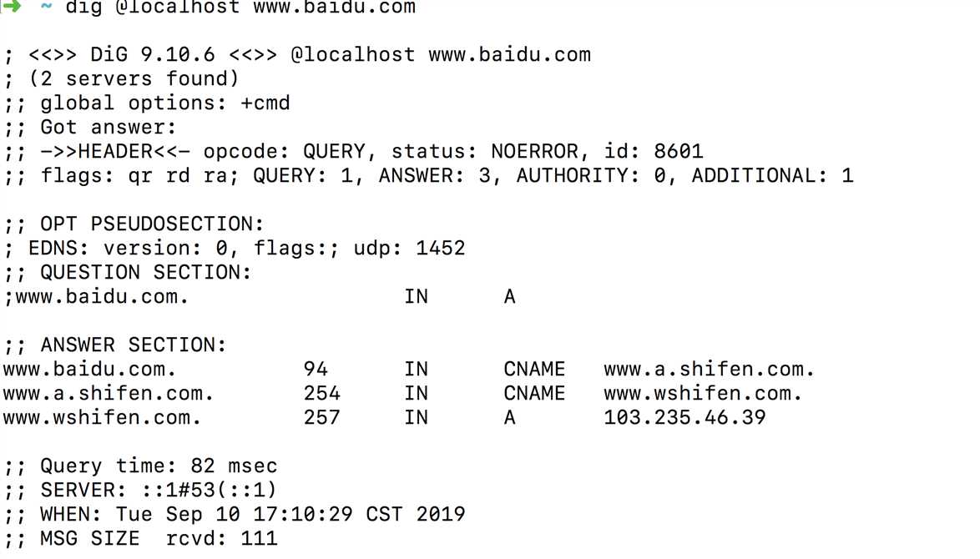Click the udp value 1452

440,249
